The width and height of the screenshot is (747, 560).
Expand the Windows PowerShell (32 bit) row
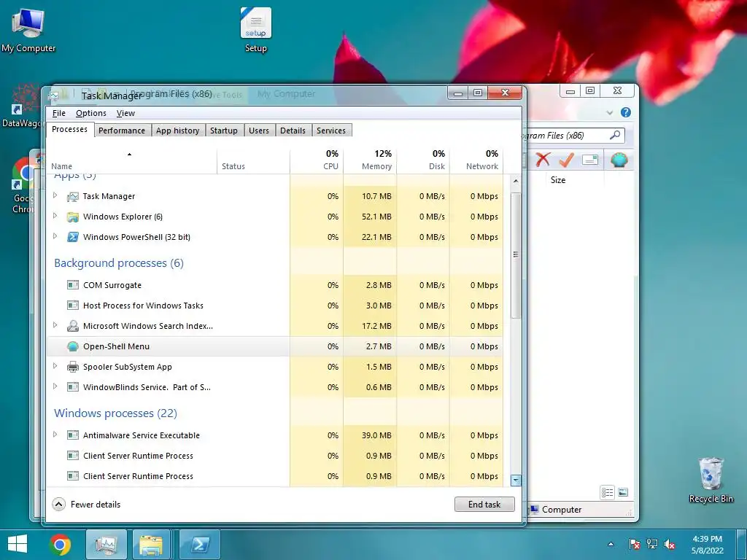(x=55, y=236)
